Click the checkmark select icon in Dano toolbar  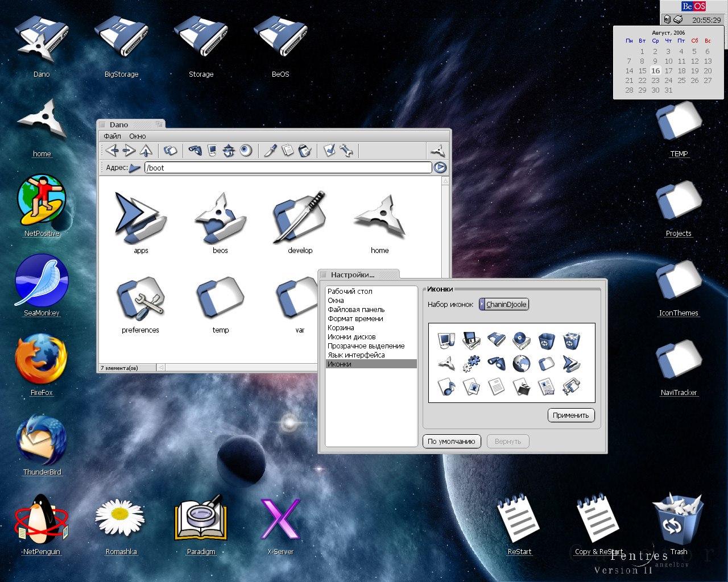tap(329, 151)
